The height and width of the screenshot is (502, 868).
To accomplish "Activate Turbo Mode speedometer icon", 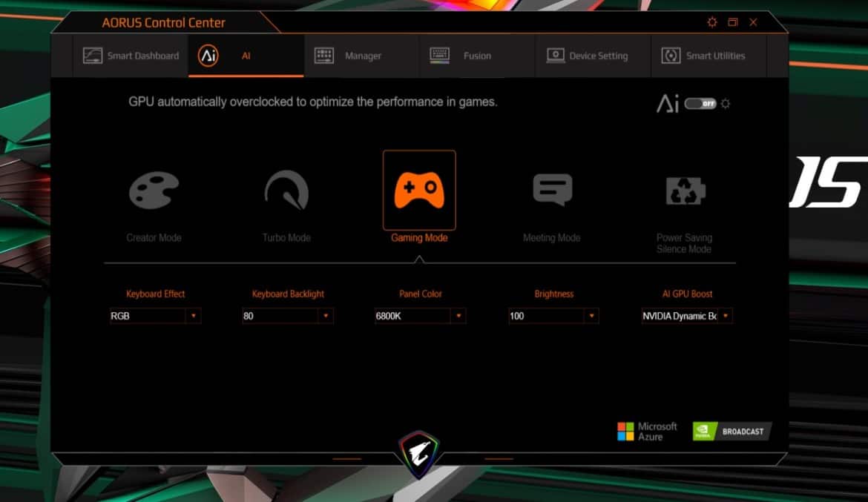I will click(x=286, y=191).
